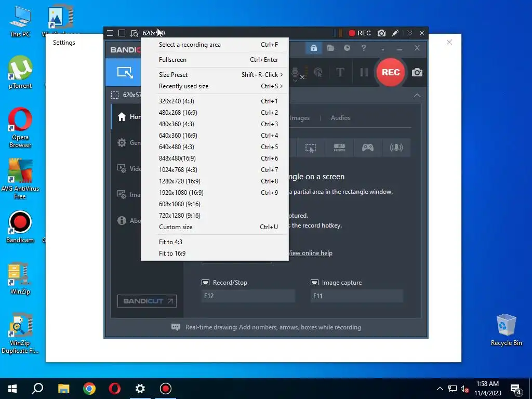532x399 pixels.
Task: Choose Fit to 4:3 option
Action: (215, 242)
